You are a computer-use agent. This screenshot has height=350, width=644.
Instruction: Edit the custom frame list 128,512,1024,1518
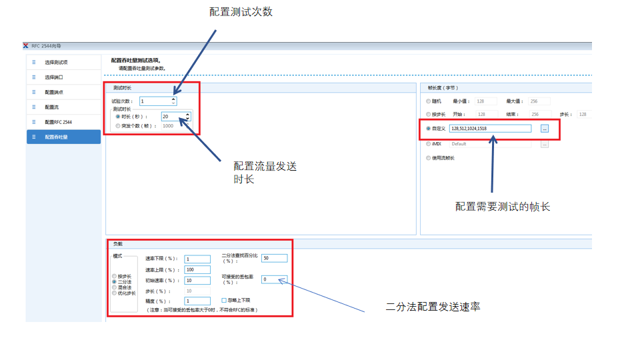click(x=491, y=129)
